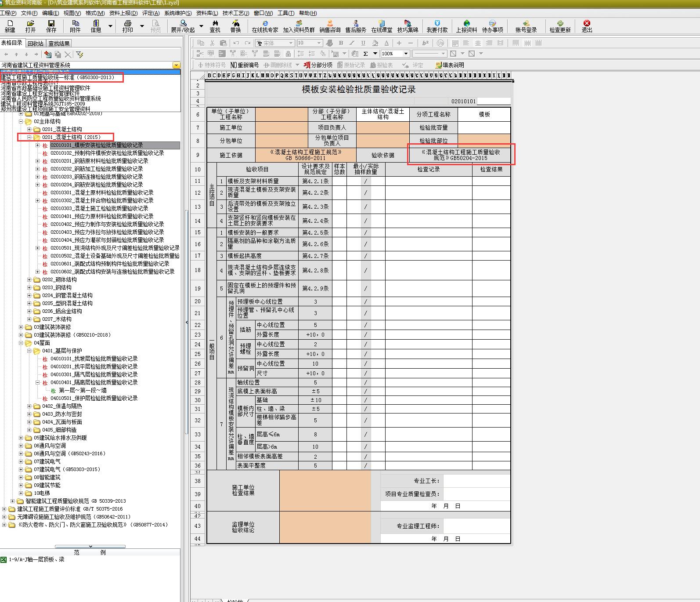
Task: Click the 信息 info icon
Action: click(96, 26)
